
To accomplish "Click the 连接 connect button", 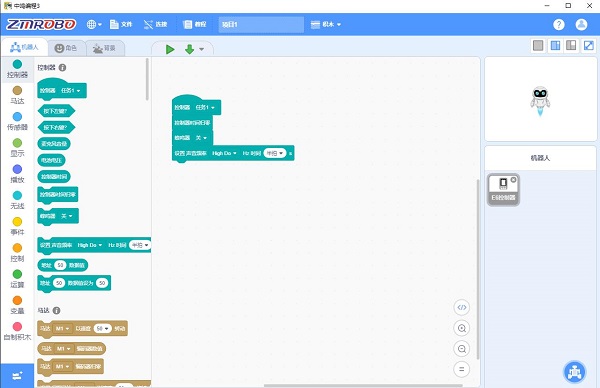I will click(155, 24).
